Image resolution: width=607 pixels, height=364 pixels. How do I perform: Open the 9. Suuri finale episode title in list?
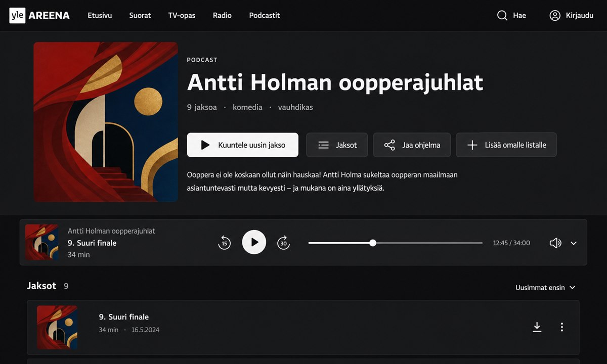124,317
